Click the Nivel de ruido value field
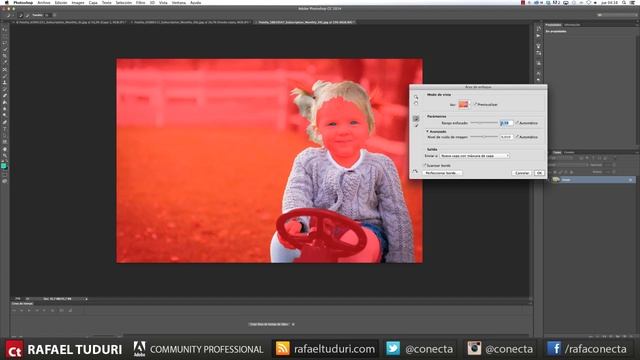This screenshot has height=360, width=640. [506, 137]
